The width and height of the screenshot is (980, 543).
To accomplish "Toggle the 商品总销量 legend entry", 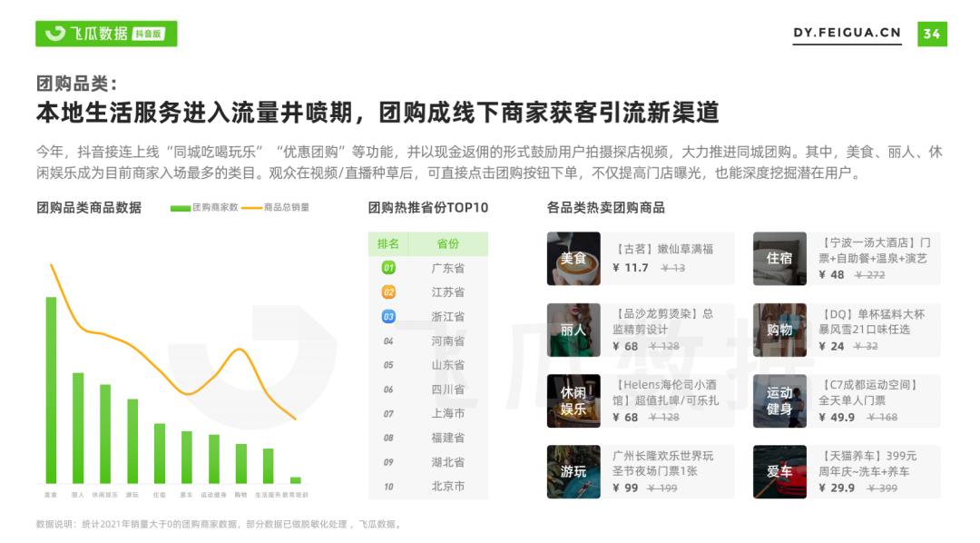I will [x=284, y=208].
